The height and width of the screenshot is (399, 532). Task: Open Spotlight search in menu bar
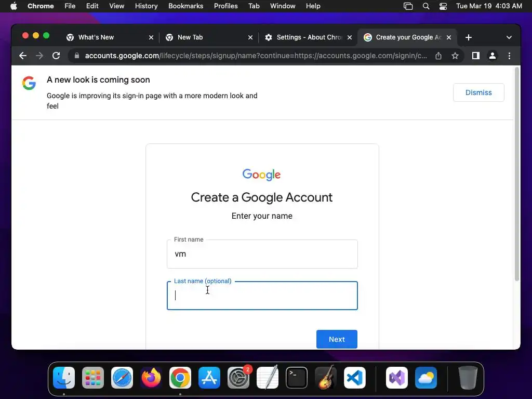click(x=426, y=6)
